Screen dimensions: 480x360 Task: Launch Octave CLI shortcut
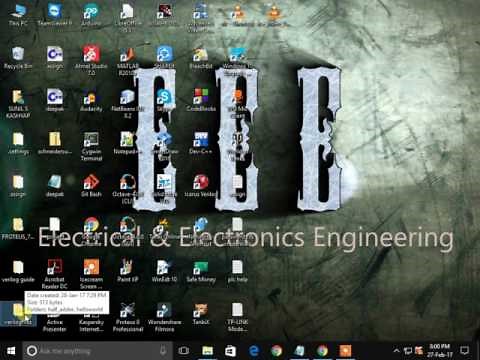click(x=127, y=189)
